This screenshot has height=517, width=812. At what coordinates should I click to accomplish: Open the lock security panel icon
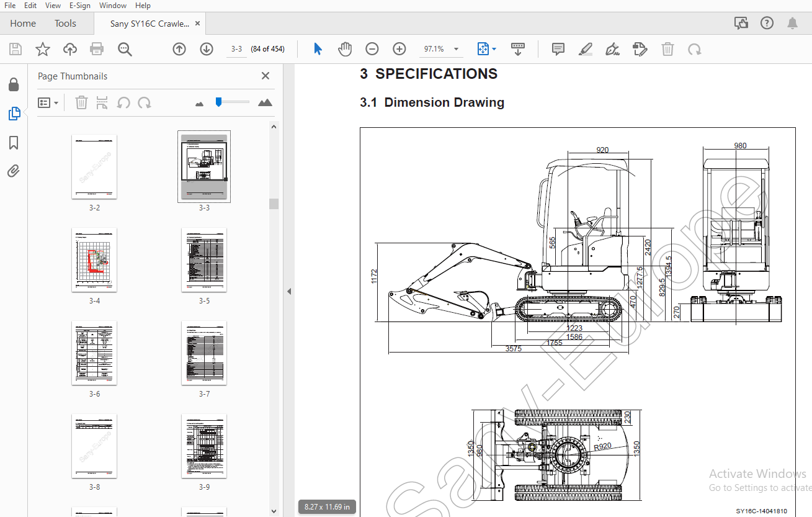14,84
